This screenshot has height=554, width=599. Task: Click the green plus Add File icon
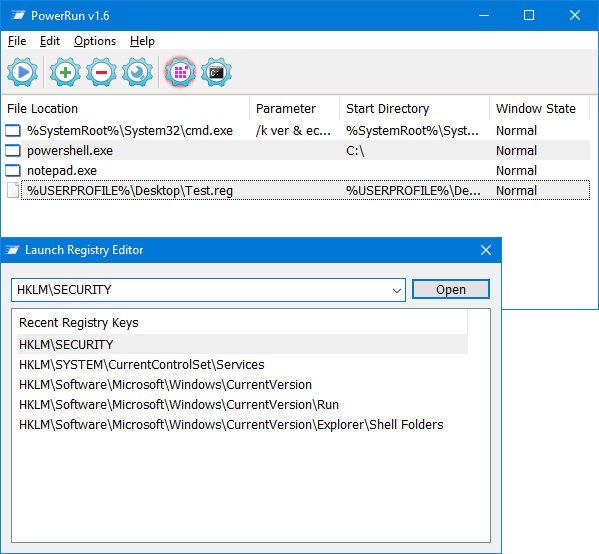[x=65, y=72]
